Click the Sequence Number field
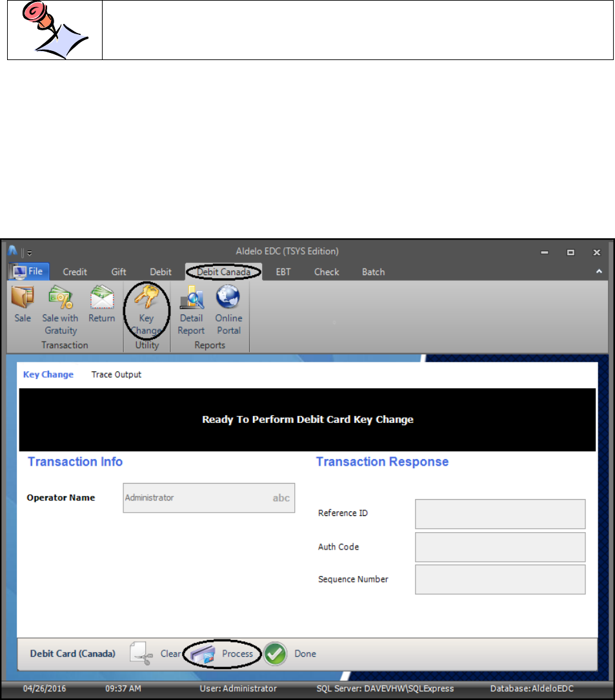The width and height of the screenshot is (615, 700). tap(500, 579)
